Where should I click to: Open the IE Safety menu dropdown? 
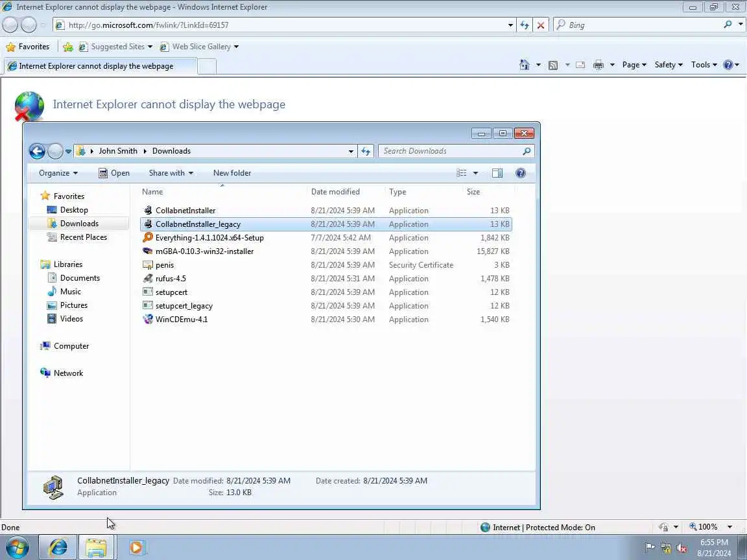click(x=669, y=65)
